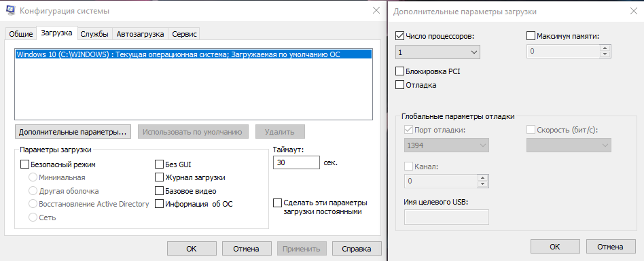644x261 pixels.
Task: Tick the Блокировка PCI checkbox
Action: tap(399, 71)
